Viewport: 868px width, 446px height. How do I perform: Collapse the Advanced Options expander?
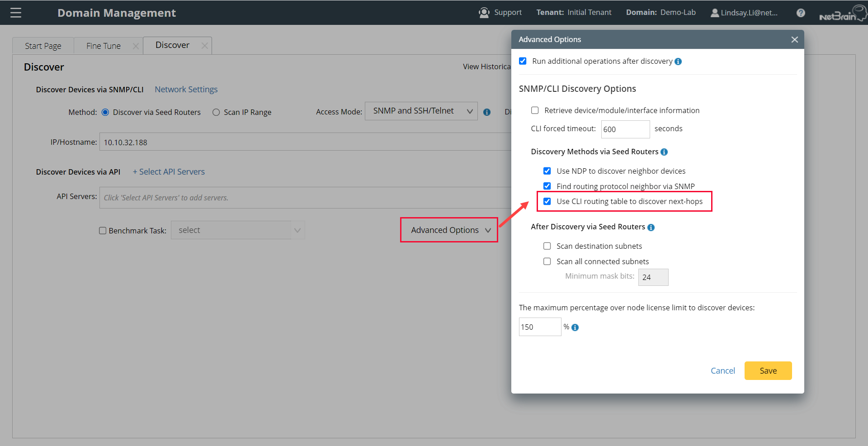[x=449, y=230]
